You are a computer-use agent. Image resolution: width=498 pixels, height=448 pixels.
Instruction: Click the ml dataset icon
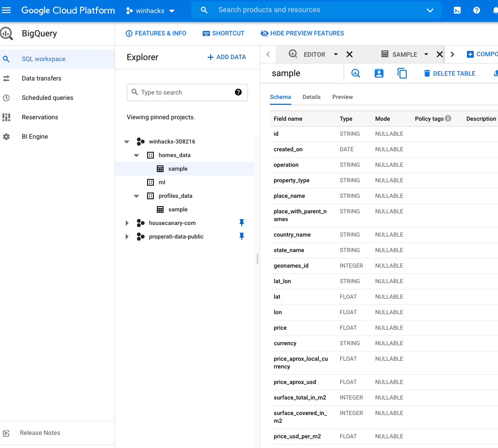tap(150, 182)
